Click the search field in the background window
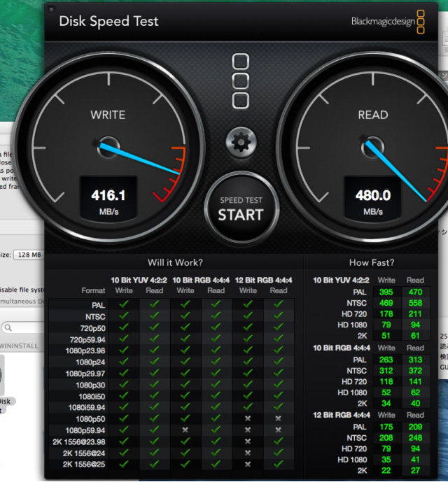Viewport: 448px width, 482px height. [23, 327]
